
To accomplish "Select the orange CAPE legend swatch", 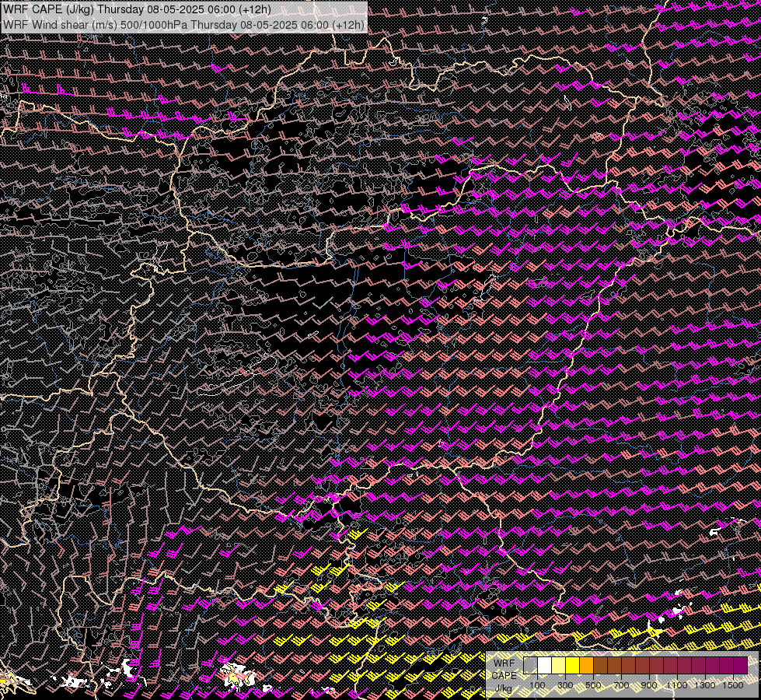I will coord(586,666).
